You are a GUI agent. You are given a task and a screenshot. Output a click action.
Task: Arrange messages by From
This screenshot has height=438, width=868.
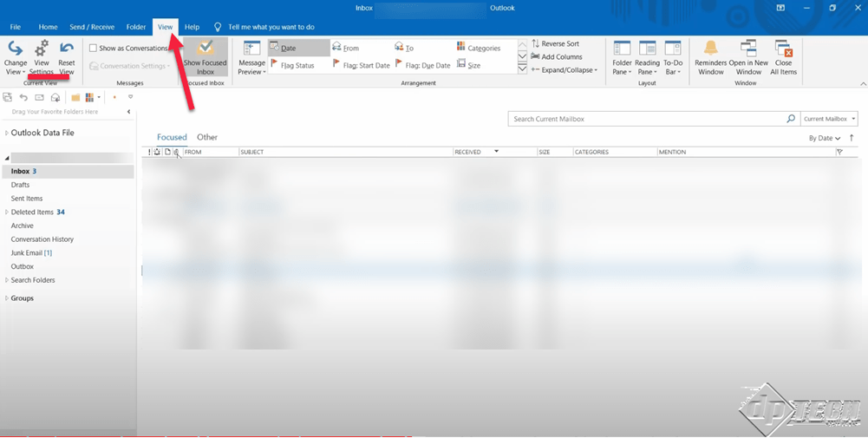click(346, 49)
